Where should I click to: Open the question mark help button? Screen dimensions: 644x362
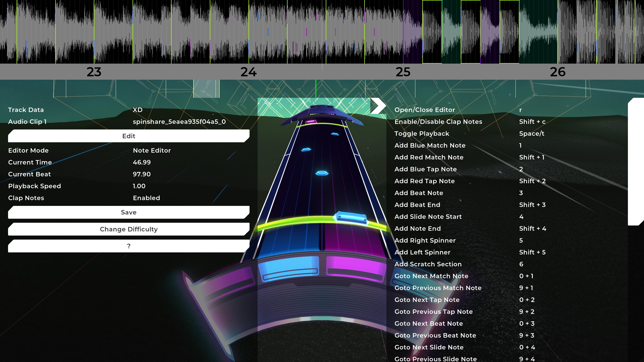click(x=129, y=246)
